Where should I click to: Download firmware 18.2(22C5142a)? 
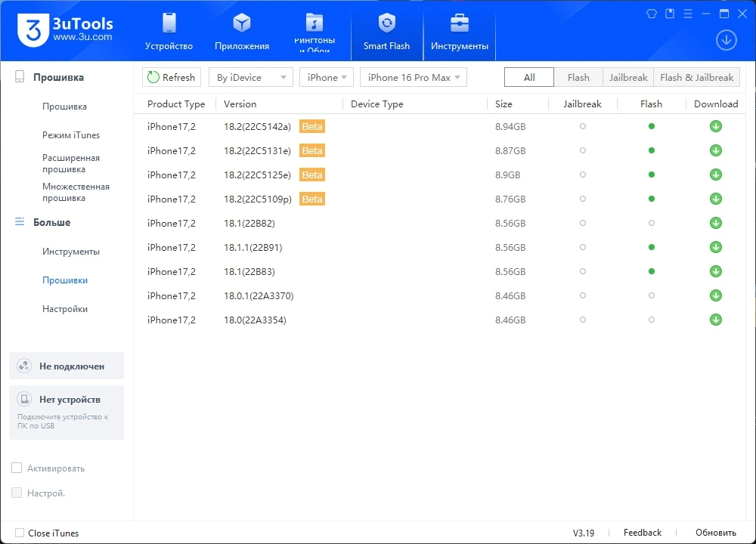tap(716, 126)
